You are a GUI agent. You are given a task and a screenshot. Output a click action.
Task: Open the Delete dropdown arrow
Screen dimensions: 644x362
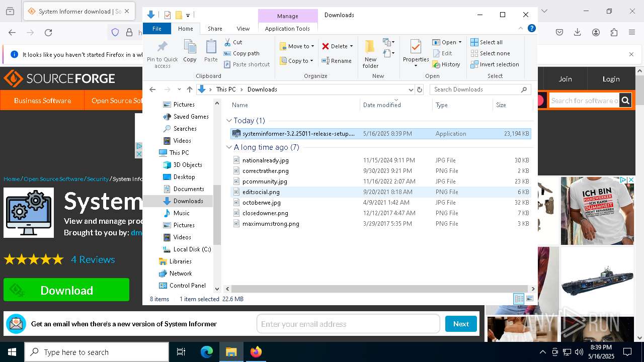click(351, 46)
